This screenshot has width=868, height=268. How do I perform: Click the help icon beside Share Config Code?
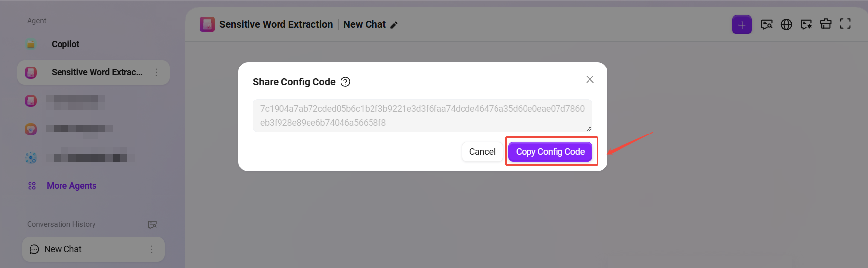coord(345,82)
